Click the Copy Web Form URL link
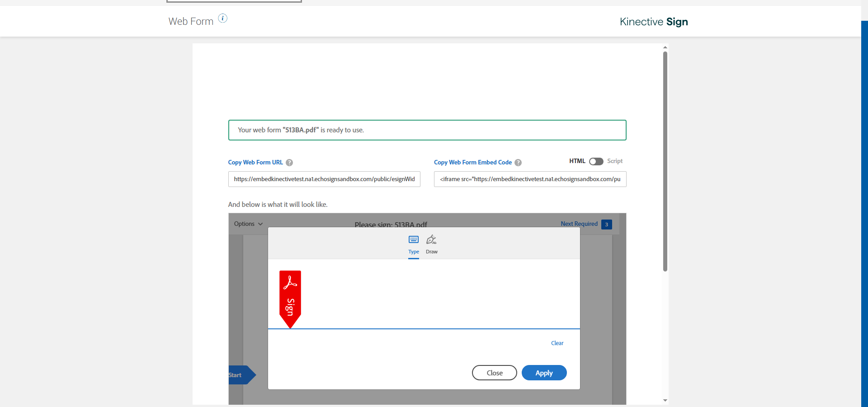The width and height of the screenshot is (868, 407). 255,163
